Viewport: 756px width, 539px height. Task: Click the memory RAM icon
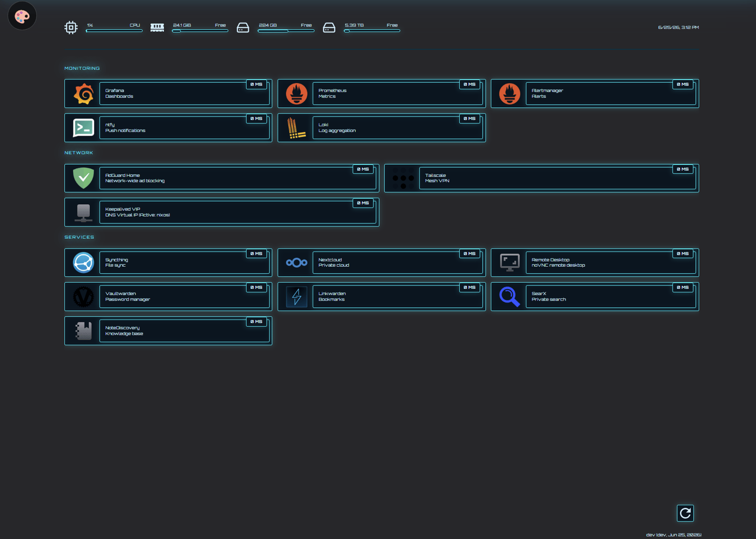point(157,27)
